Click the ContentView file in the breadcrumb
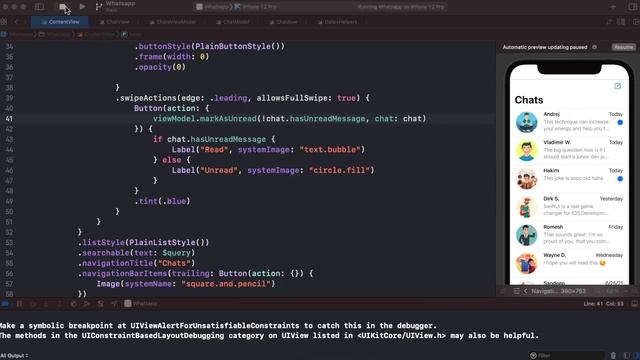The height and width of the screenshot is (360, 640). click(x=97, y=35)
